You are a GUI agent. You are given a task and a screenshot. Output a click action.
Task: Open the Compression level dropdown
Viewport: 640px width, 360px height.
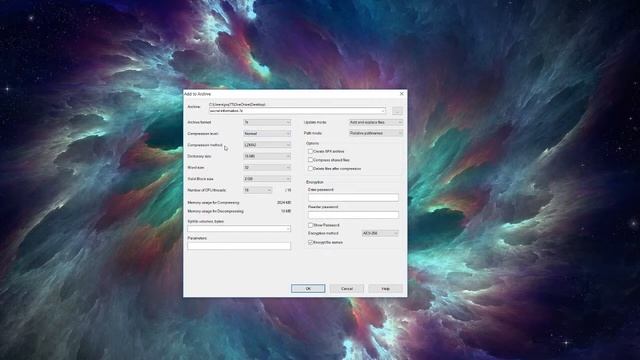267,133
